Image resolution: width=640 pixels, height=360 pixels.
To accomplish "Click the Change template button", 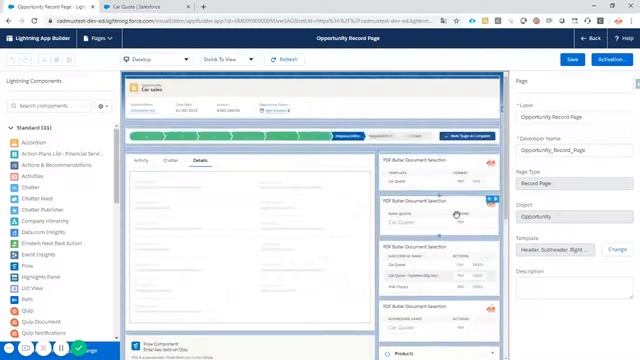I will [617, 249].
